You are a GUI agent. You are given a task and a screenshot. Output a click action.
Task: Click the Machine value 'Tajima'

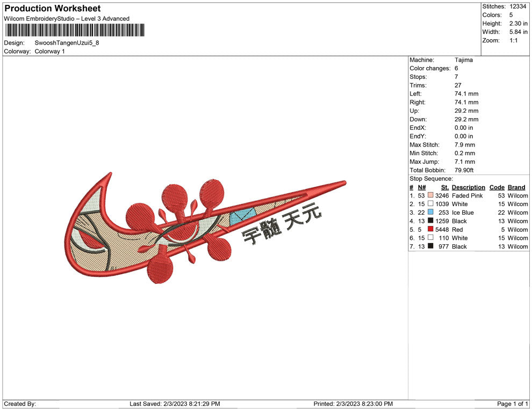click(x=463, y=60)
